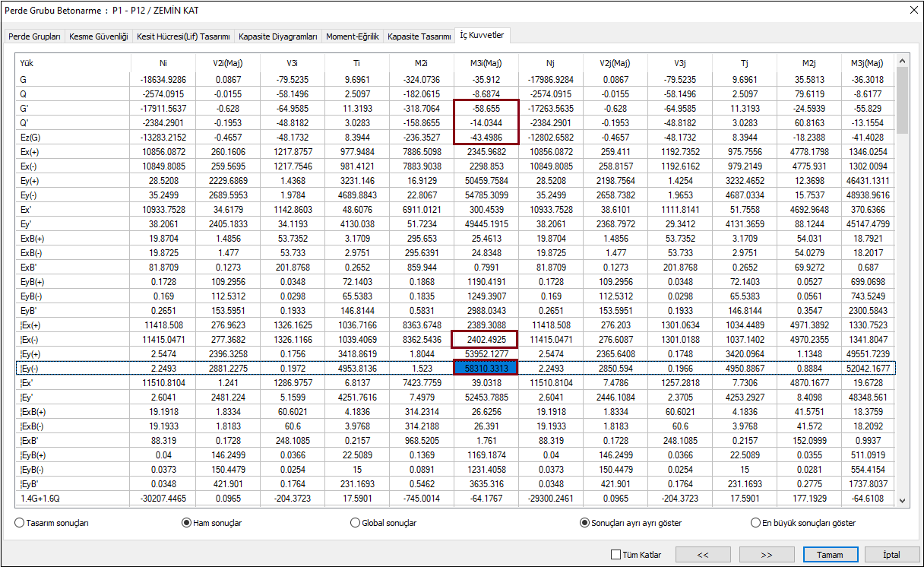
Task: Open the Kapasite Tasarımı tab
Action: point(419,36)
